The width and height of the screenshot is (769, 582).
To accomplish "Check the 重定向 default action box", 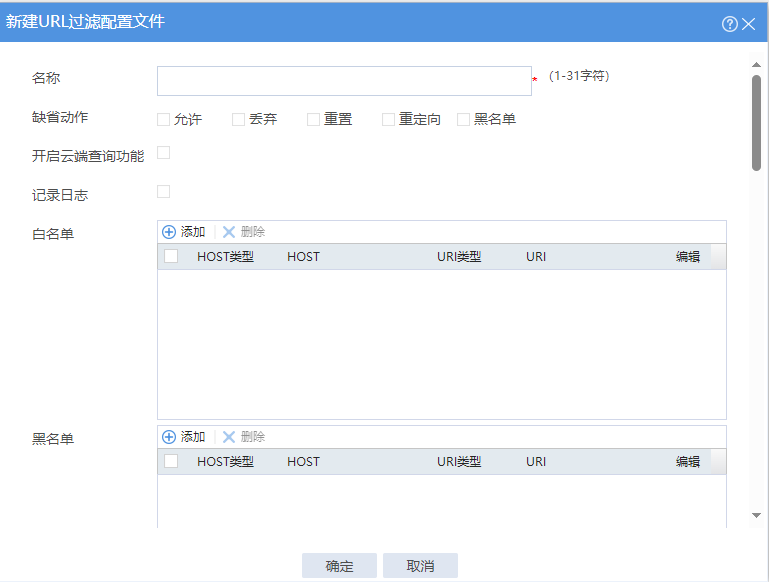I will [388, 119].
